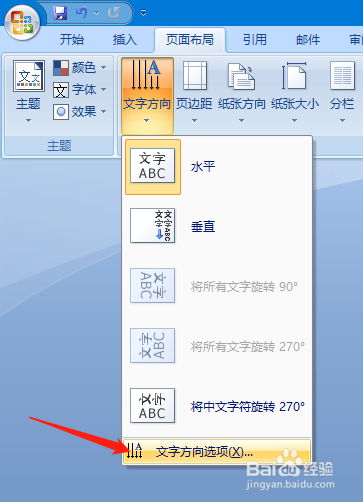Click the 页边距 margins icon

click(x=195, y=75)
